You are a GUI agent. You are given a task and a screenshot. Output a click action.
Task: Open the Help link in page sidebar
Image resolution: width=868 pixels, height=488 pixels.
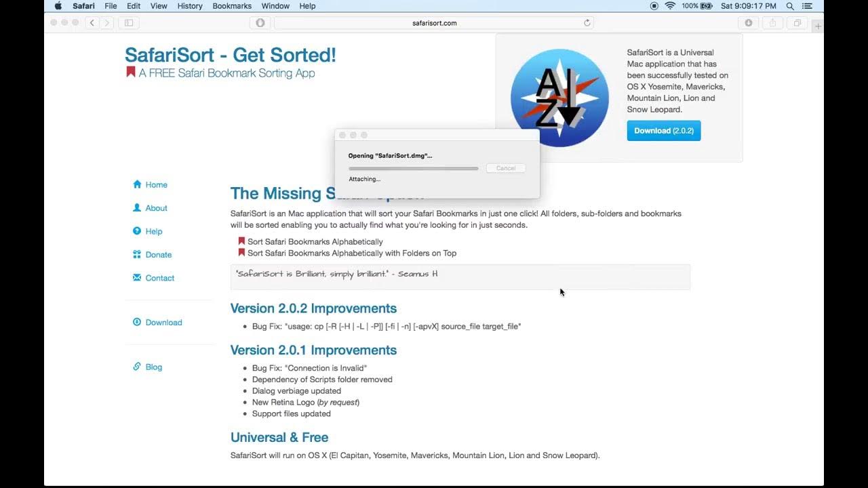[x=154, y=231]
